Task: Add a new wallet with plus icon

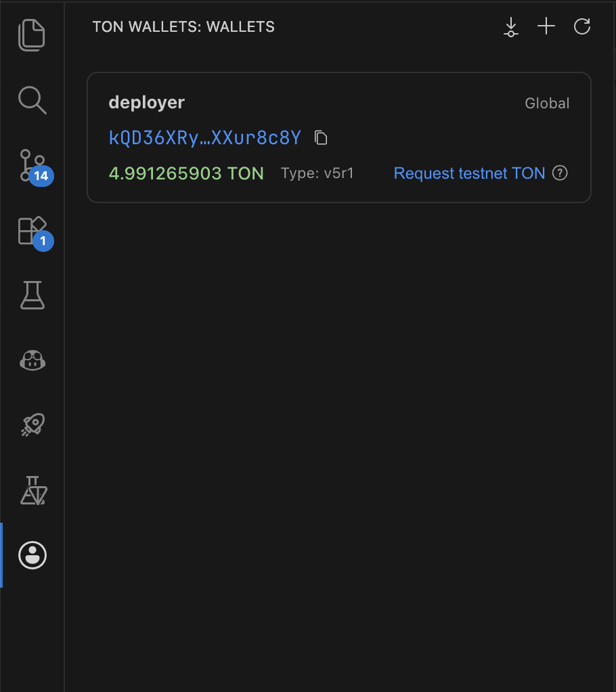Action: click(x=546, y=27)
